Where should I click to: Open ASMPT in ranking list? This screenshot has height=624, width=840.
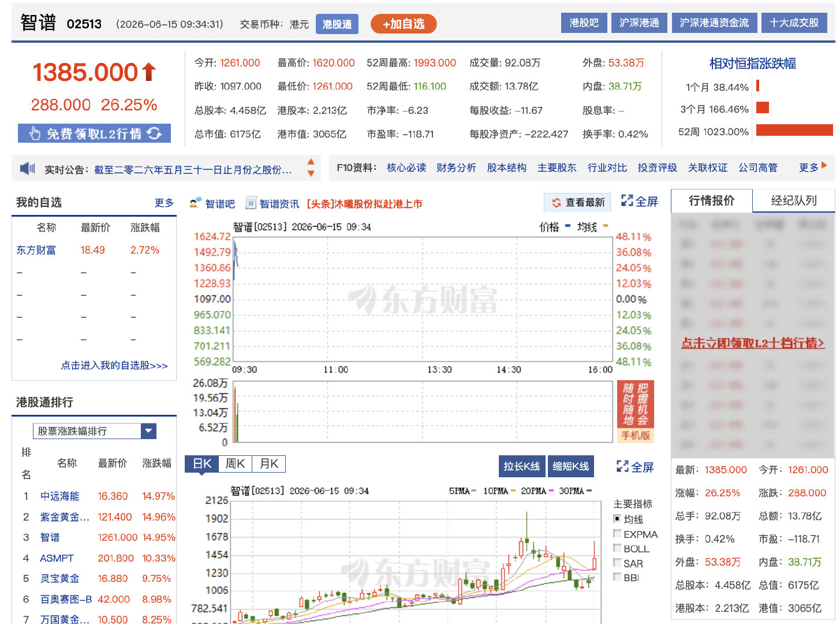pos(57,558)
